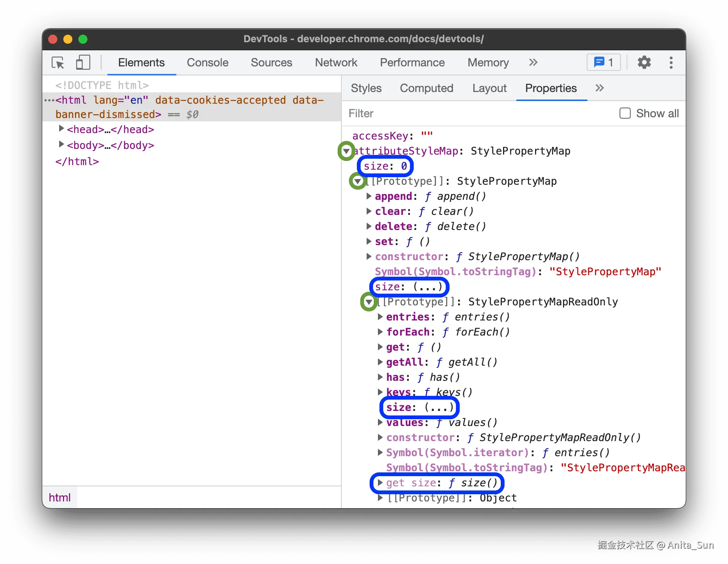This screenshot has height=564, width=728.
Task: Show more sidebar tabs chevron
Action: click(600, 88)
